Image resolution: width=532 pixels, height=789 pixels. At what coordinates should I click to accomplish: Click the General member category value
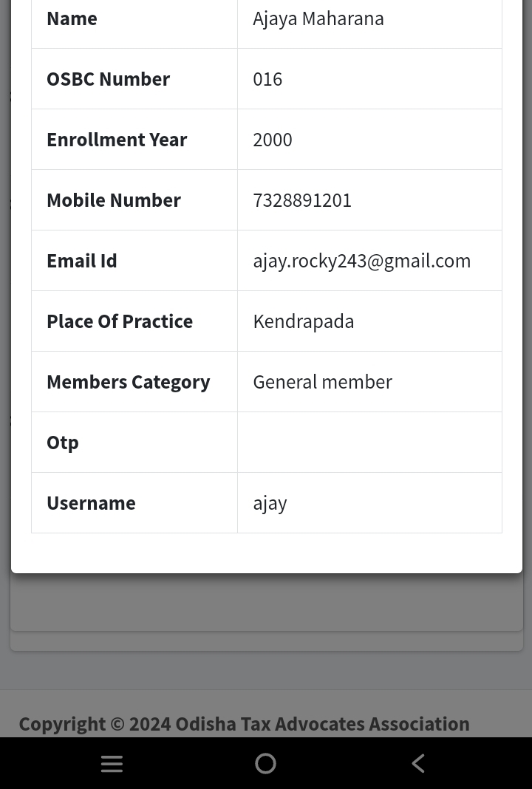pos(322,382)
